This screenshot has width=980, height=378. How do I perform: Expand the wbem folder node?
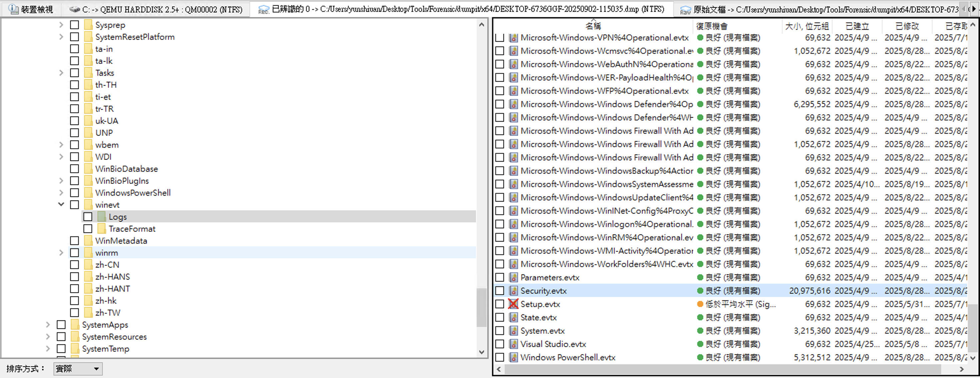pos(61,145)
